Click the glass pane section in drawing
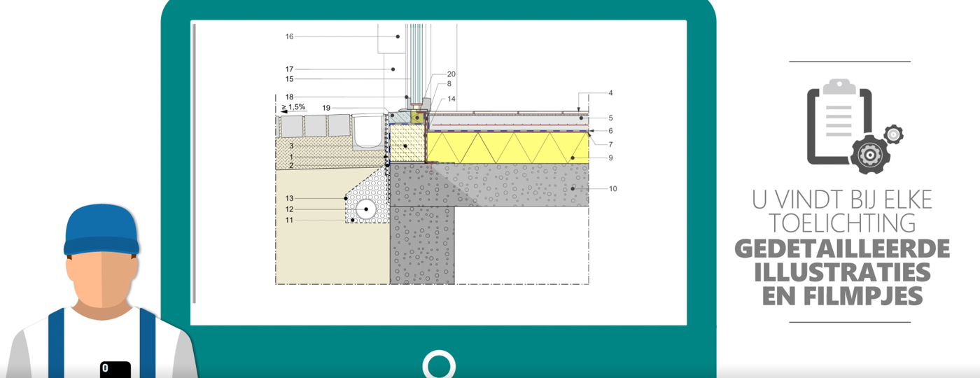The height and width of the screenshot is (378, 980). tap(416, 64)
